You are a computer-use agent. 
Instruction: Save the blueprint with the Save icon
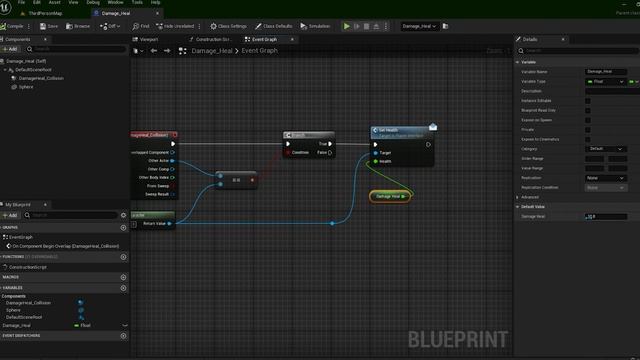tap(49, 26)
